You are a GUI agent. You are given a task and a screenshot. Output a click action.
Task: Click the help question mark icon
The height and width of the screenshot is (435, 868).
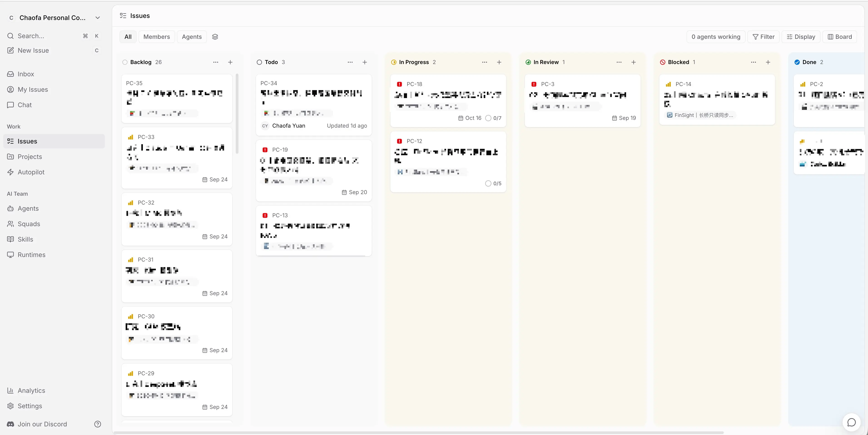98,424
